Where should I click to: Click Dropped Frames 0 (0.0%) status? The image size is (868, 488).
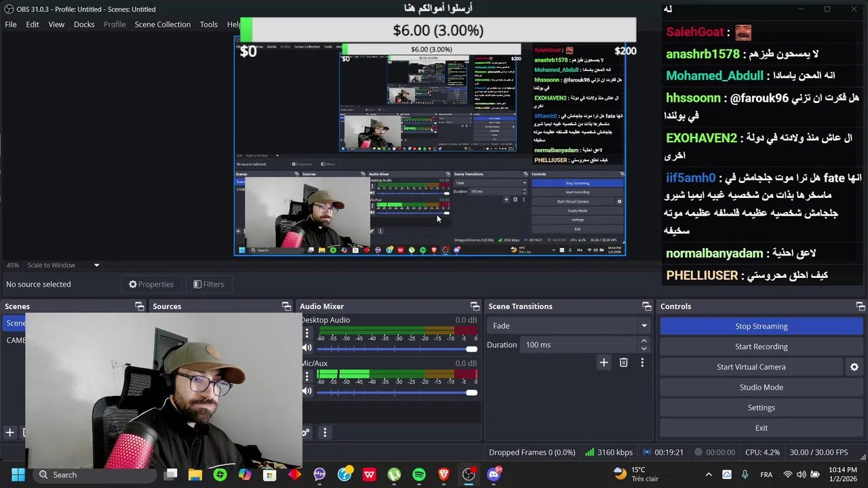(532, 452)
